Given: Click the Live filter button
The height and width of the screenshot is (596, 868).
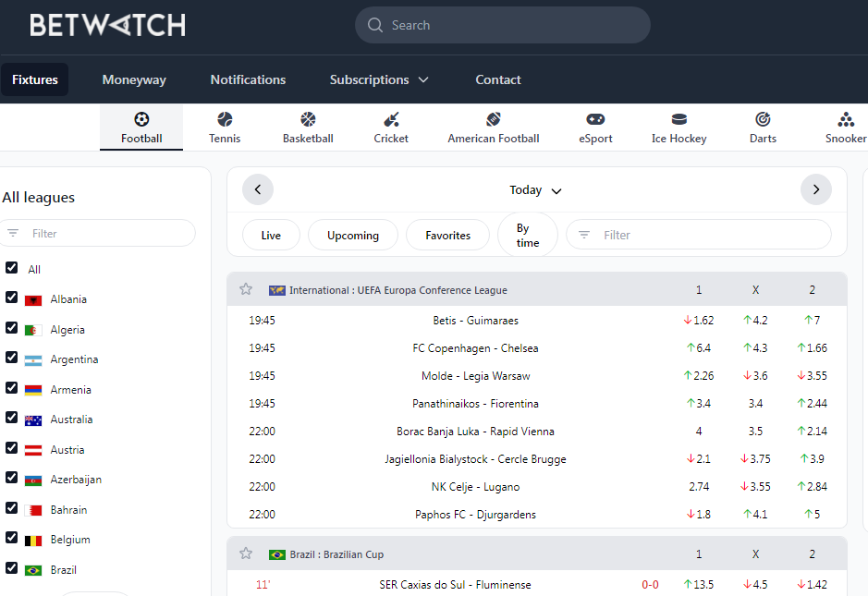Looking at the screenshot, I should tap(271, 236).
